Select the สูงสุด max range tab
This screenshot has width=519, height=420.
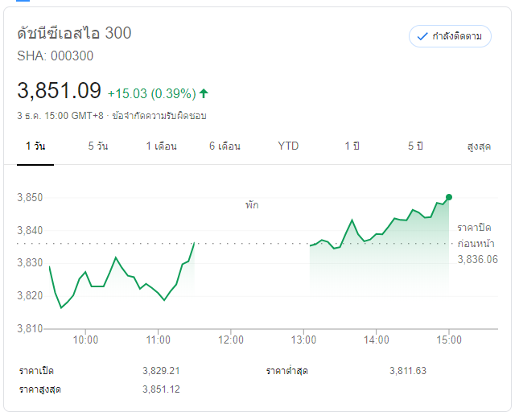click(x=478, y=146)
